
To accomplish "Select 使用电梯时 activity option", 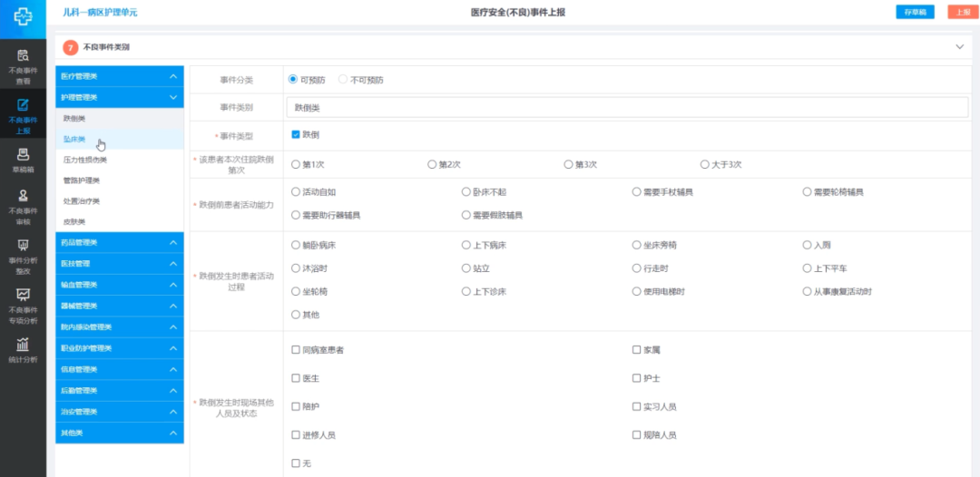I will (x=636, y=292).
